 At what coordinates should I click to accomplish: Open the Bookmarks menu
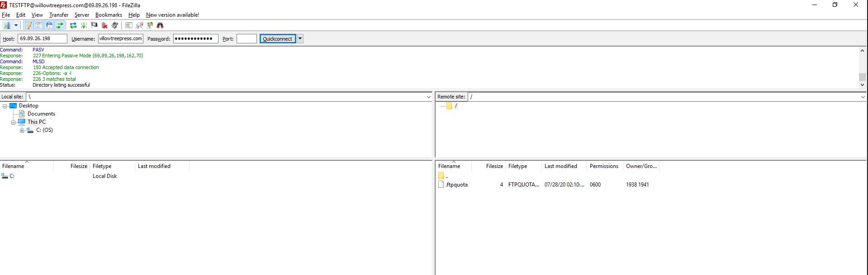(109, 15)
